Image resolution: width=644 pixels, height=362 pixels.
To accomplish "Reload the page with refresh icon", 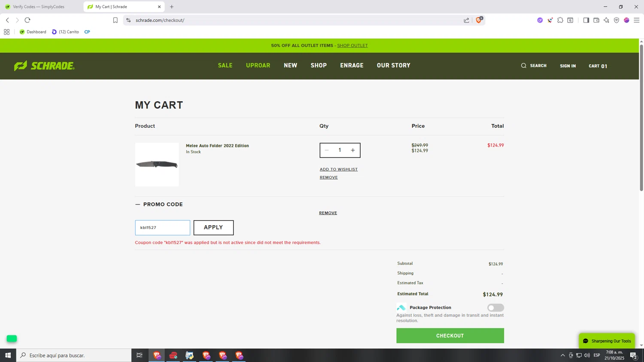I will (27, 20).
